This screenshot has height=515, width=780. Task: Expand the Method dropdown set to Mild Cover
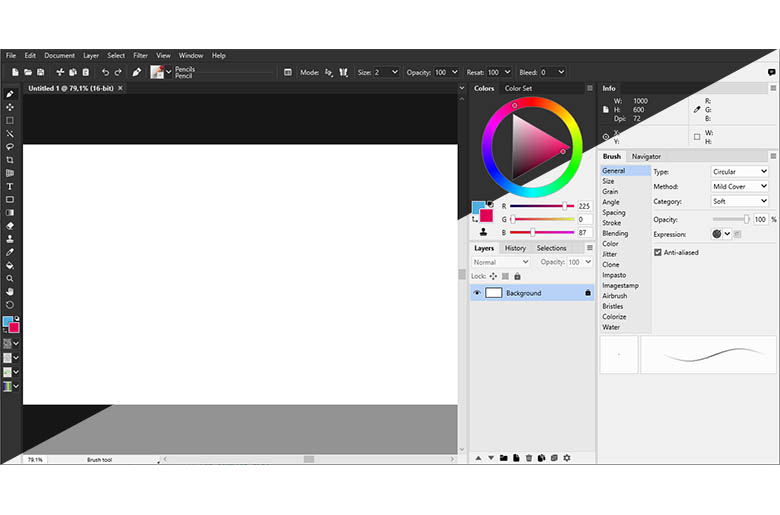click(x=739, y=187)
